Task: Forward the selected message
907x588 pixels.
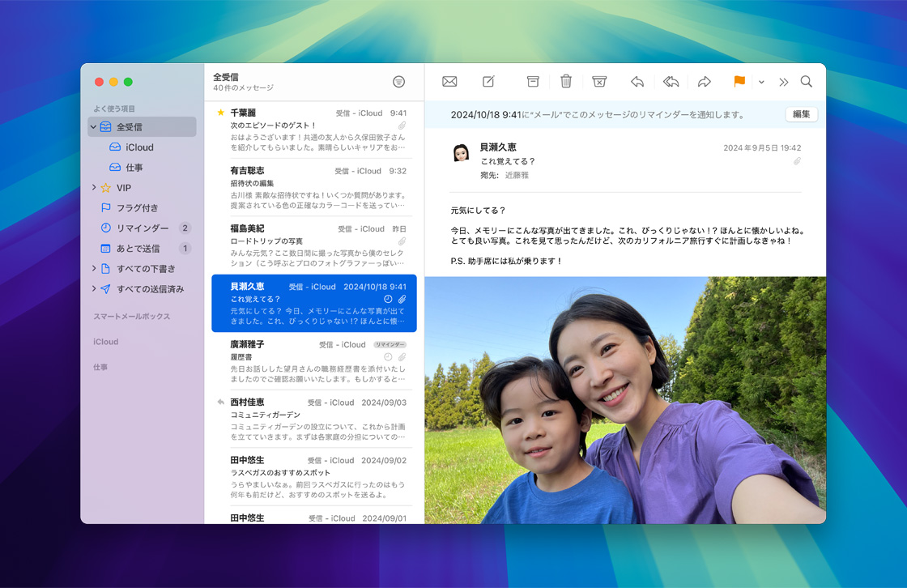Action: tap(705, 82)
